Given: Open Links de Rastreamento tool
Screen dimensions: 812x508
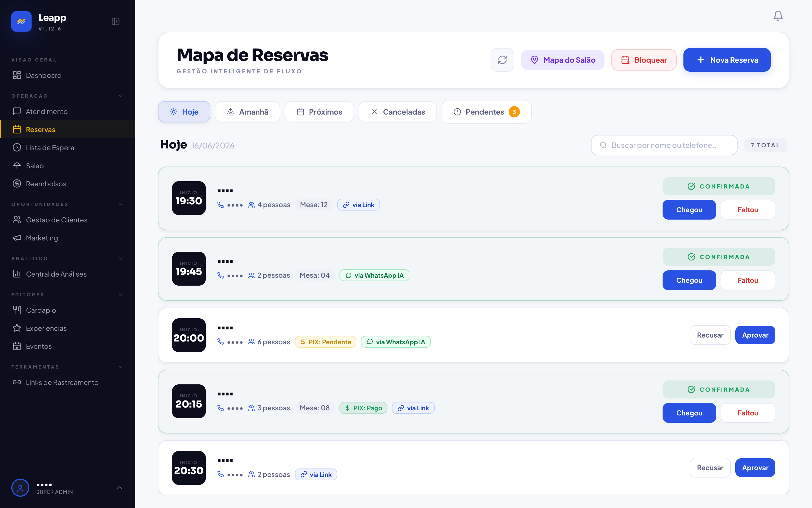Looking at the screenshot, I should click(x=67, y=382).
